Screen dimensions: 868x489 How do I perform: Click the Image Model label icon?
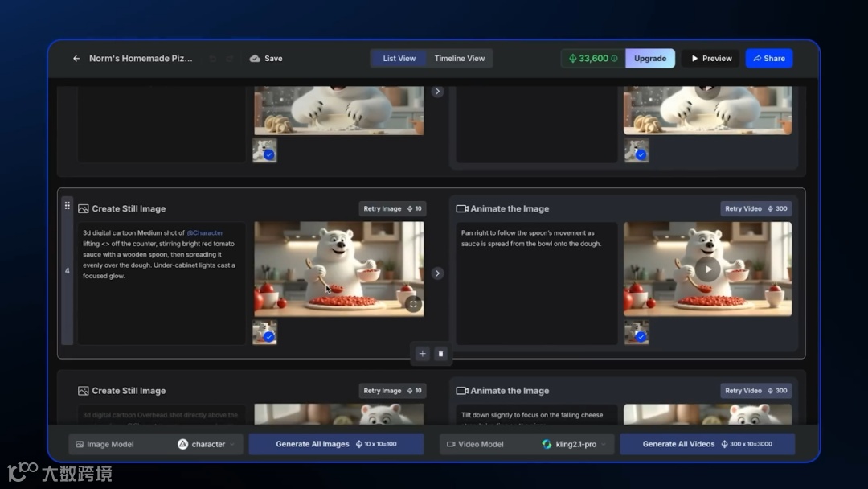[x=79, y=444]
